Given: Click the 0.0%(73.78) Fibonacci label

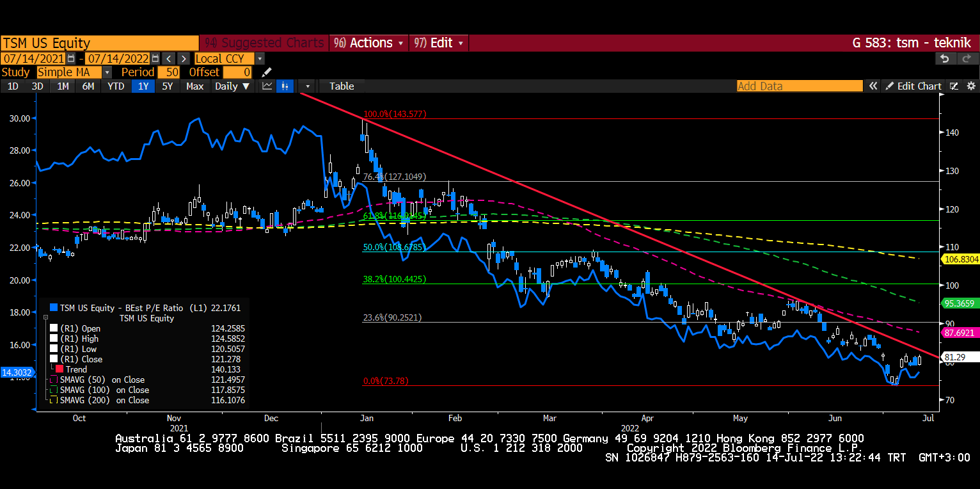Looking at the screenshot, I should point(386,381).
